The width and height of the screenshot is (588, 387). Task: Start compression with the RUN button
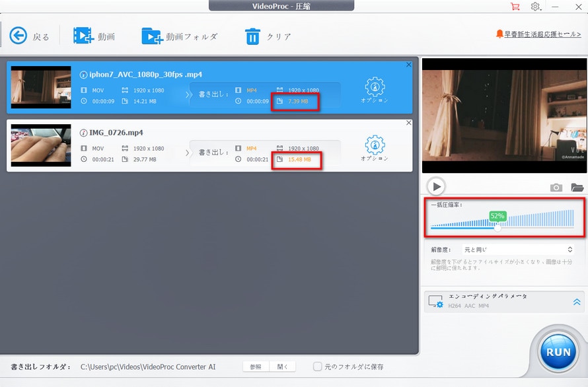pos(557,352)
